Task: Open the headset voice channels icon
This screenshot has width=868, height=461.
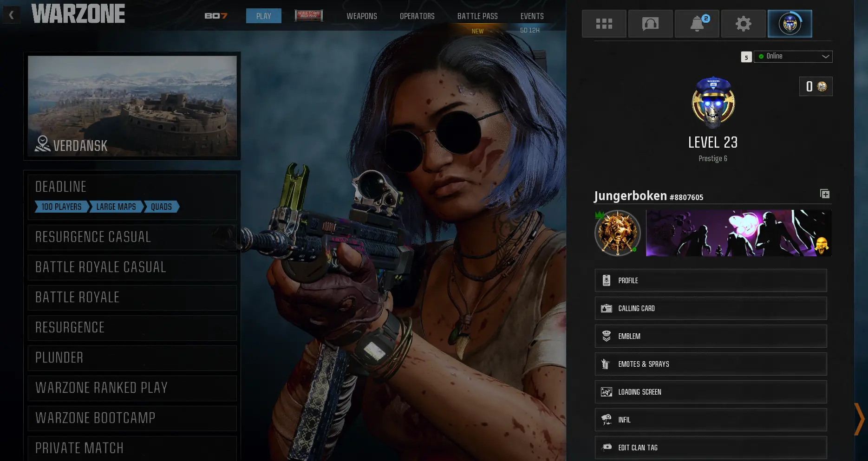Action: click(650, 24)
